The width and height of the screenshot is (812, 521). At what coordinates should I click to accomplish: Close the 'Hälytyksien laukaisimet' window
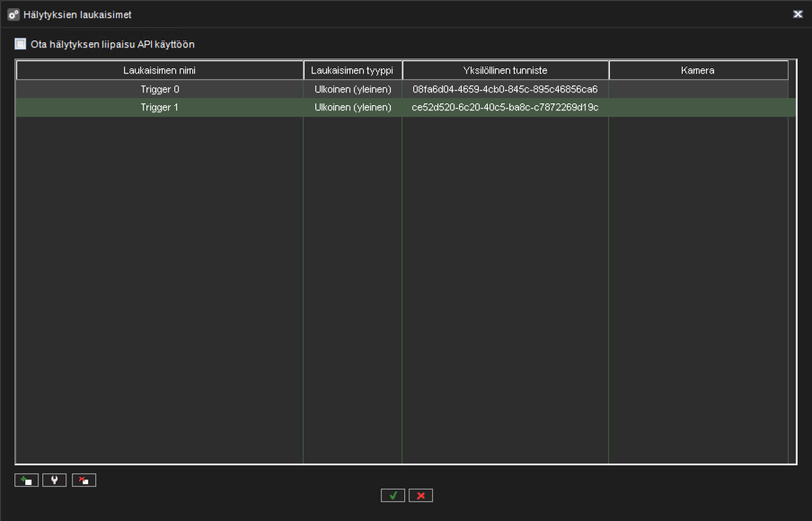pyautogui.click(x=798, y=13)
